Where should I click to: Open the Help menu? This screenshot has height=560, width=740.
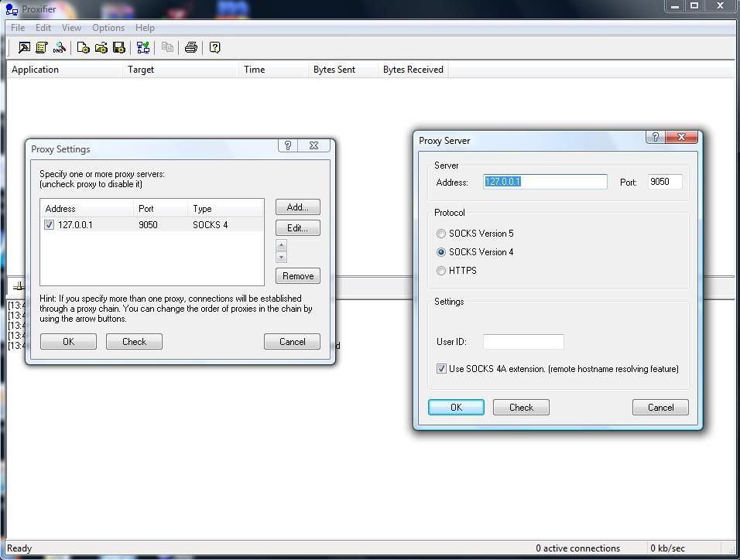[145, 27]
